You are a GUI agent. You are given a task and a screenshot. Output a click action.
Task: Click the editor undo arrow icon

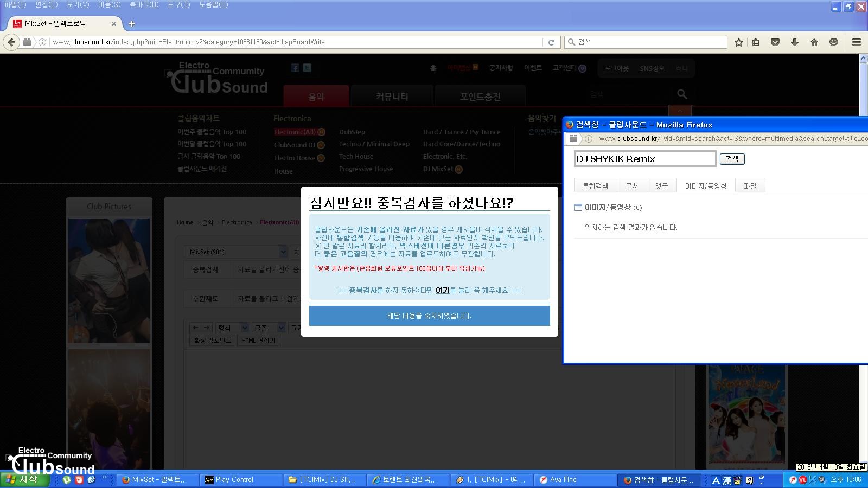[x=195, y=328]
